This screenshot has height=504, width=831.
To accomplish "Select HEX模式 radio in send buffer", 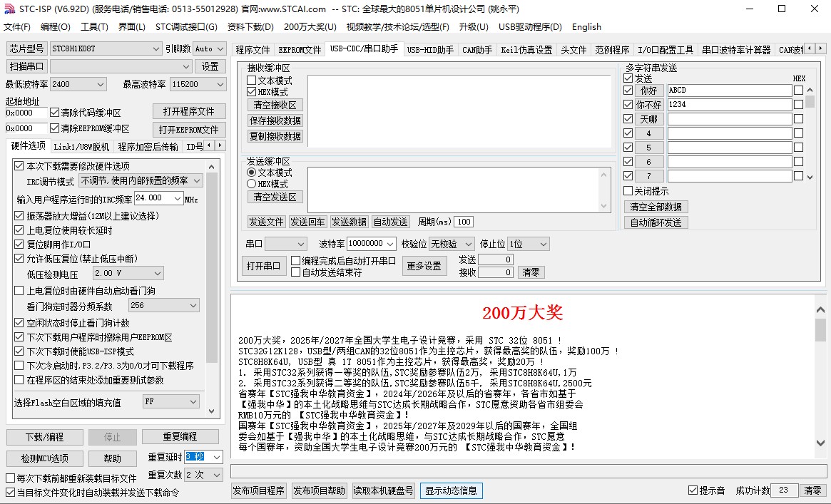I will click(x=252, y=184).
